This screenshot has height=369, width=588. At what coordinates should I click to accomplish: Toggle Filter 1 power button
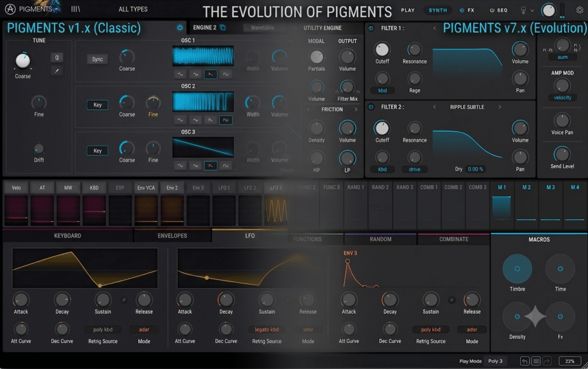[371, 28]
